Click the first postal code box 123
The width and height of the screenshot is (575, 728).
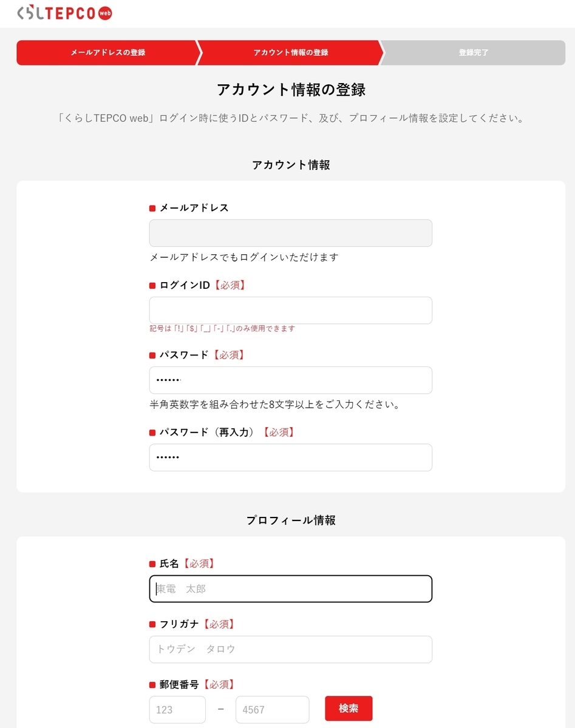tap(177, 709)
